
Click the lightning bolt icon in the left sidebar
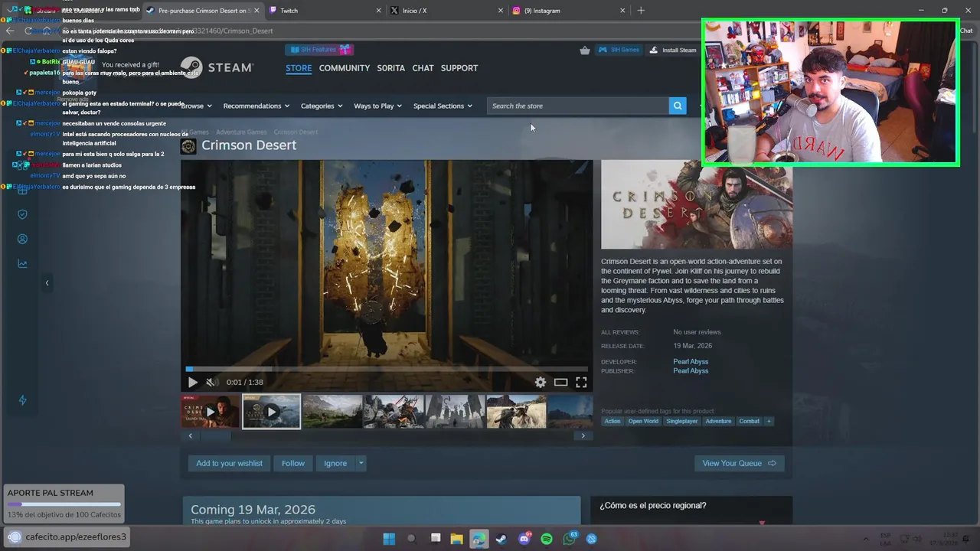tap(22, 400)
